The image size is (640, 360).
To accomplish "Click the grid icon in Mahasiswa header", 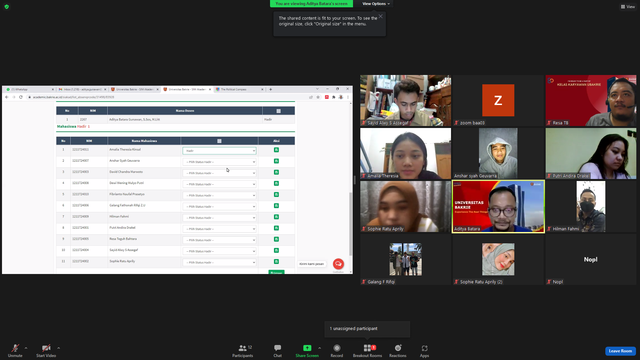I will tap(219, 141).
